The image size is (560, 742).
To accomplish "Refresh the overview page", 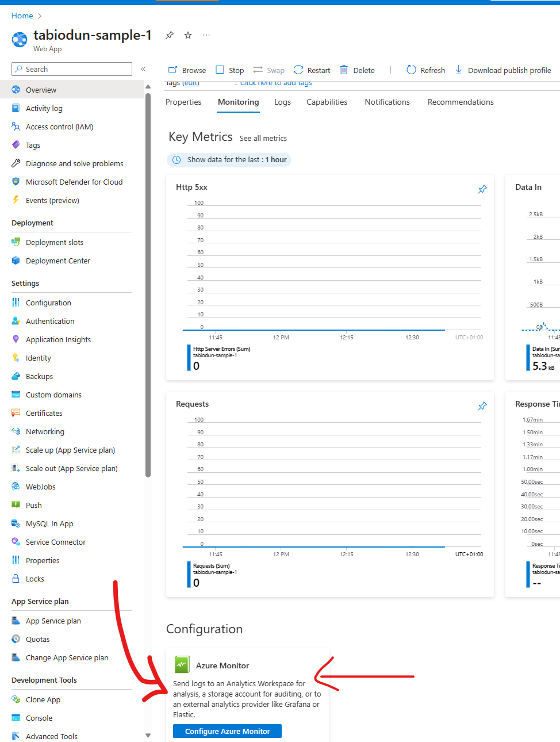I will pos(425,70).
